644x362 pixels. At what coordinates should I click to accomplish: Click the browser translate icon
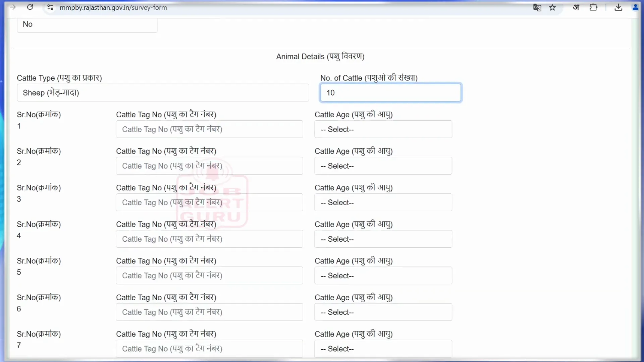click(x=537, y=7)
